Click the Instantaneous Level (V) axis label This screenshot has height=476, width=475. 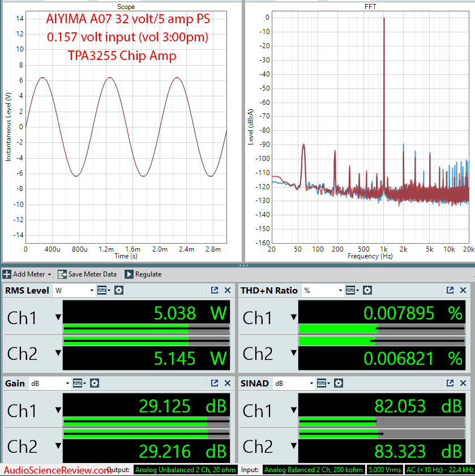tap(8, 127)
